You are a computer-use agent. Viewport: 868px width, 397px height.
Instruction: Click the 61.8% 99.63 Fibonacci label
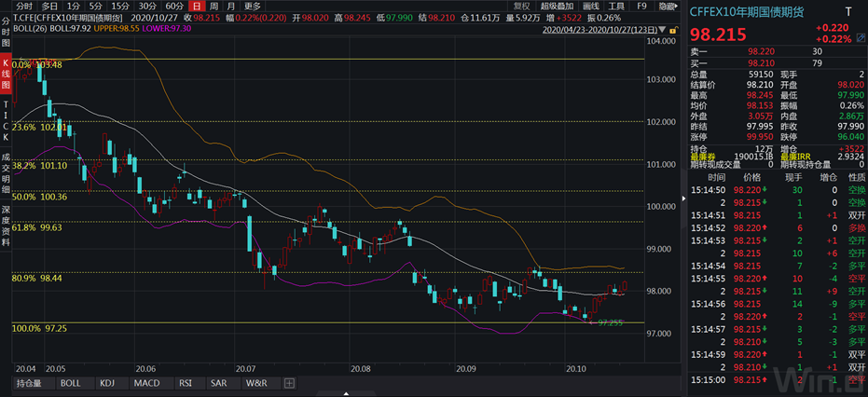[x=37, y=227]
